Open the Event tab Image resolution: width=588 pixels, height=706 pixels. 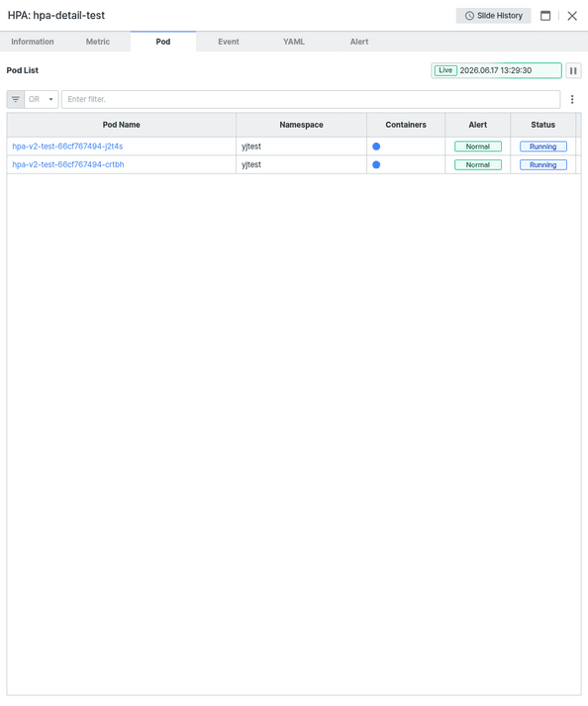point(229,42)
